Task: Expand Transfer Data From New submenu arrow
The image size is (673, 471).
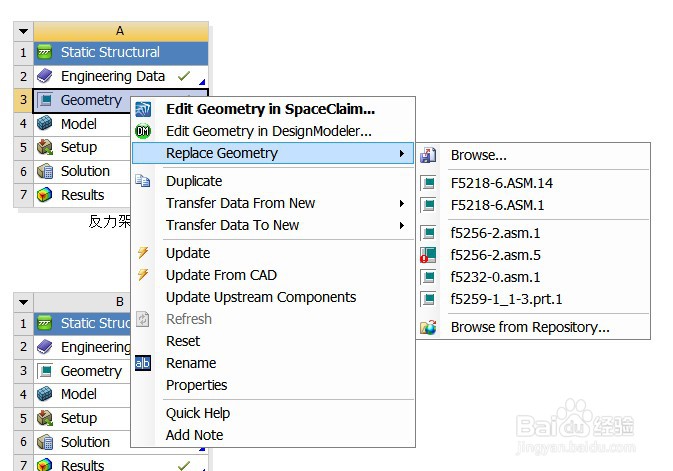Action: [402, 203]
